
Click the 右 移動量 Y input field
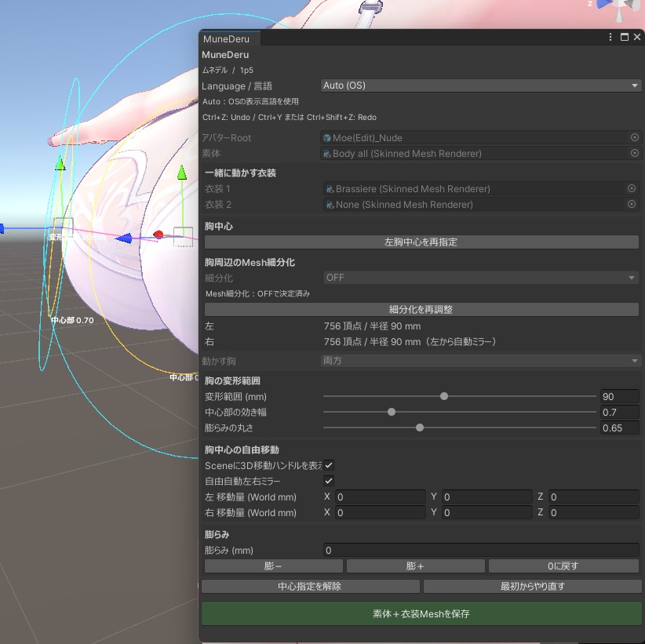click(487, 512)
